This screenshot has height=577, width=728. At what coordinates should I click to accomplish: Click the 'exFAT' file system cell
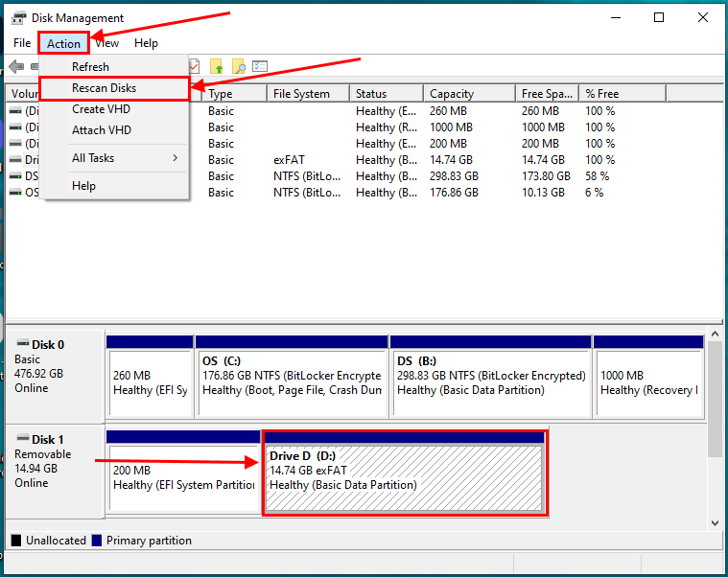coord(289,160)
